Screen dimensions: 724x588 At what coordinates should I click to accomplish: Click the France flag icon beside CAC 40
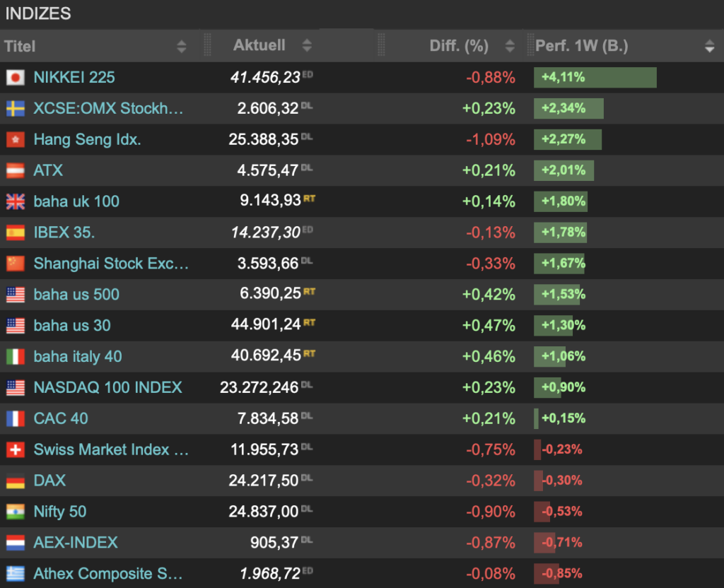pyautogui.click(x=16, y=418)
